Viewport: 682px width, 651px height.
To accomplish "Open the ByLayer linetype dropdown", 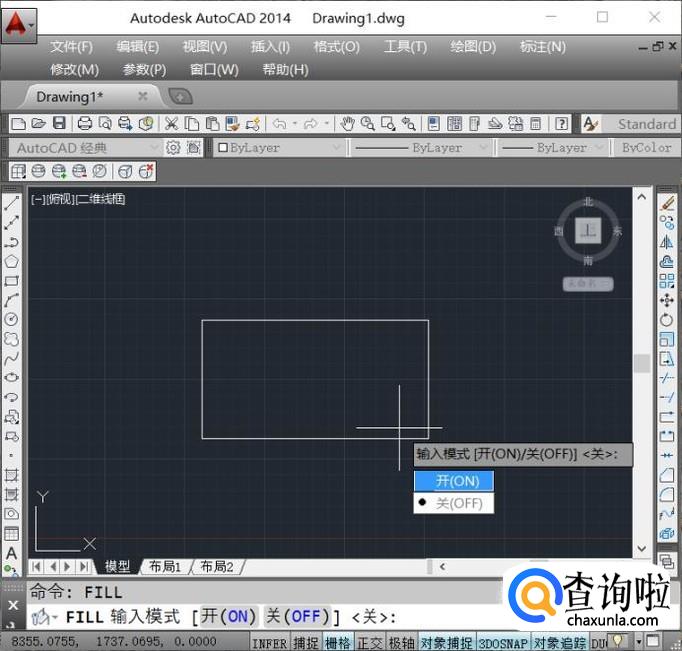I will tap(421, 148).
